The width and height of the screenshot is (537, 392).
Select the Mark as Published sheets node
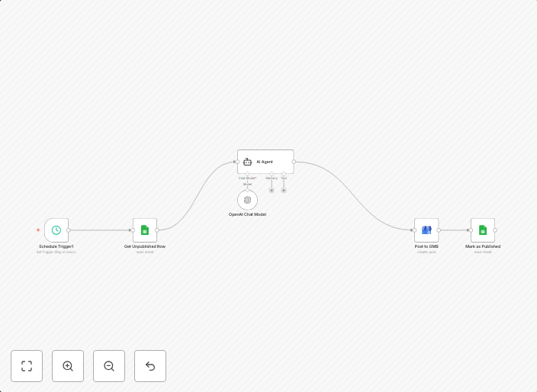coord(483,230)
